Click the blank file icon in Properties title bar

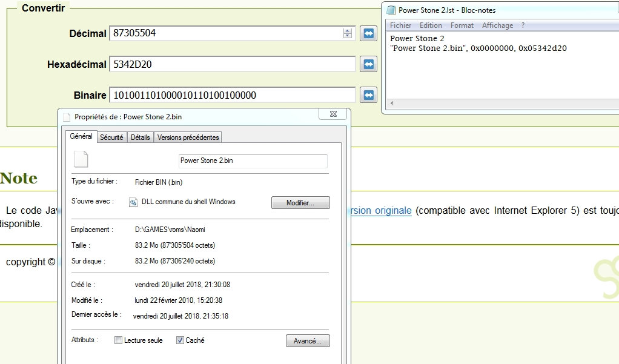click(67, 117)
